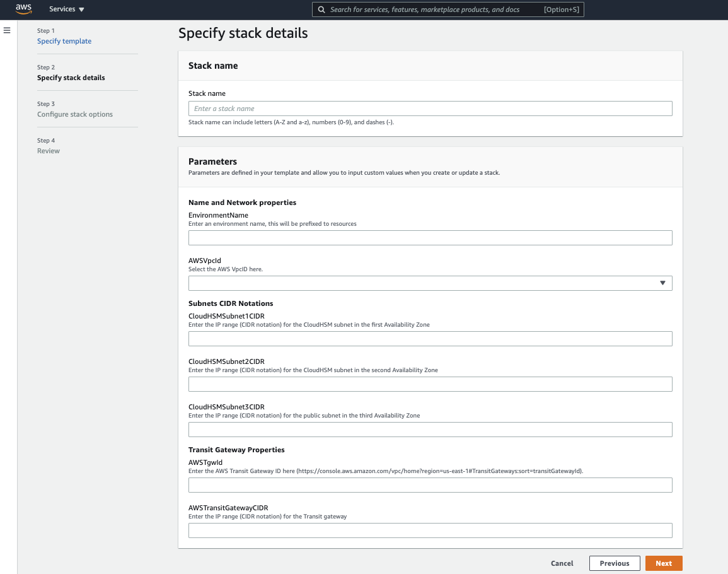The width and height of the screenshot is (728, 574).
Task: Click the CloudHSMSubnet3CIDR input field
Action: point(430,429)
